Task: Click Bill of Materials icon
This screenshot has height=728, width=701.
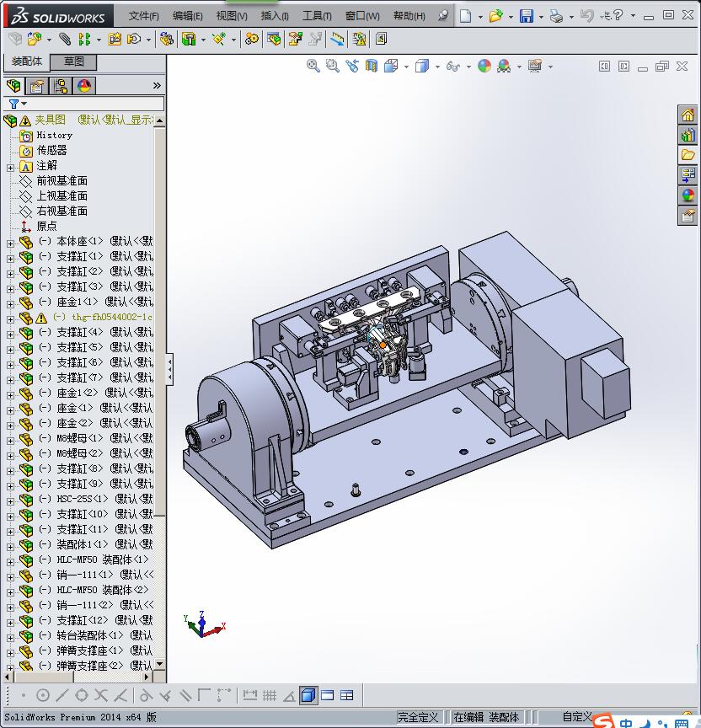Action: 274,39
